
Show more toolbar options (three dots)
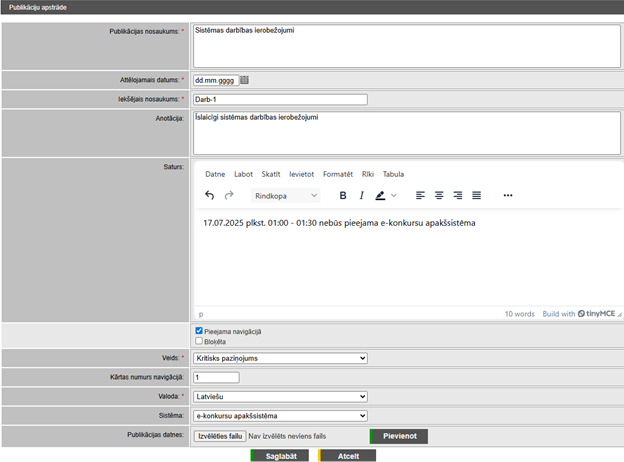click(508, 195)
